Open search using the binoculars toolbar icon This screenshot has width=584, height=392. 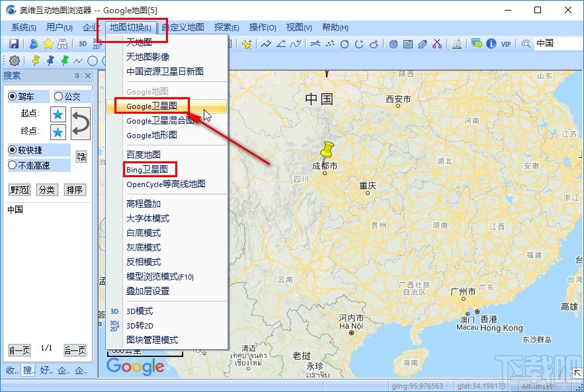60,44
